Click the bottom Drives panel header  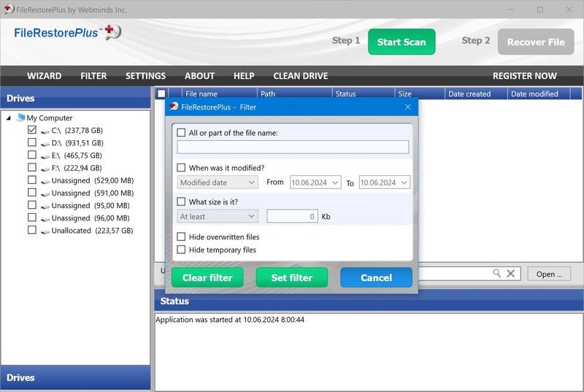(76, 377)
